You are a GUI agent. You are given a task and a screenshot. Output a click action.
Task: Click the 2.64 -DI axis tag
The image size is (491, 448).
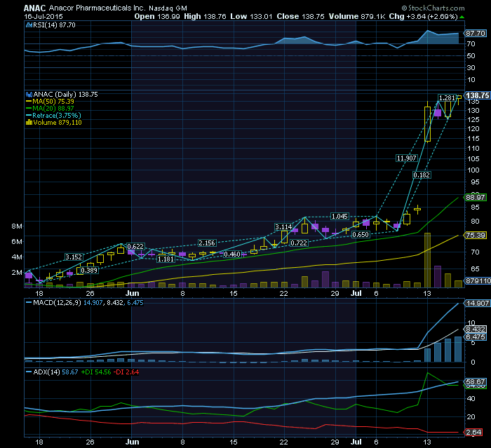[x=473, y=432]
